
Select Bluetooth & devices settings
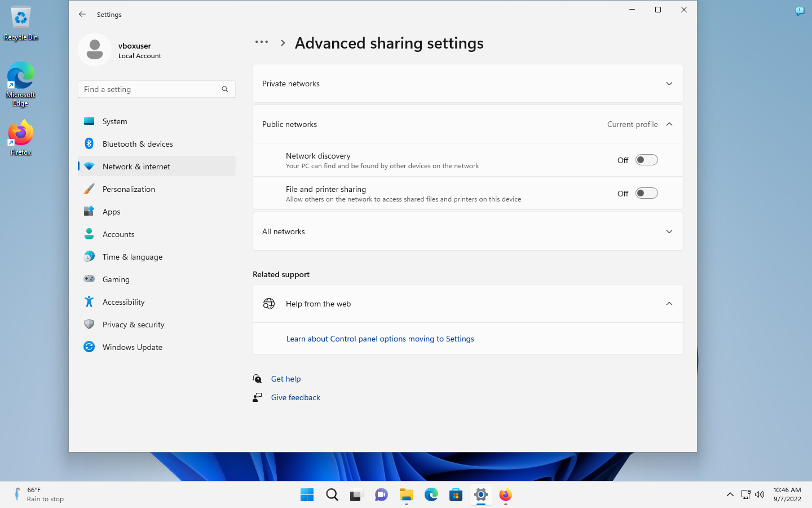[139, 143]
